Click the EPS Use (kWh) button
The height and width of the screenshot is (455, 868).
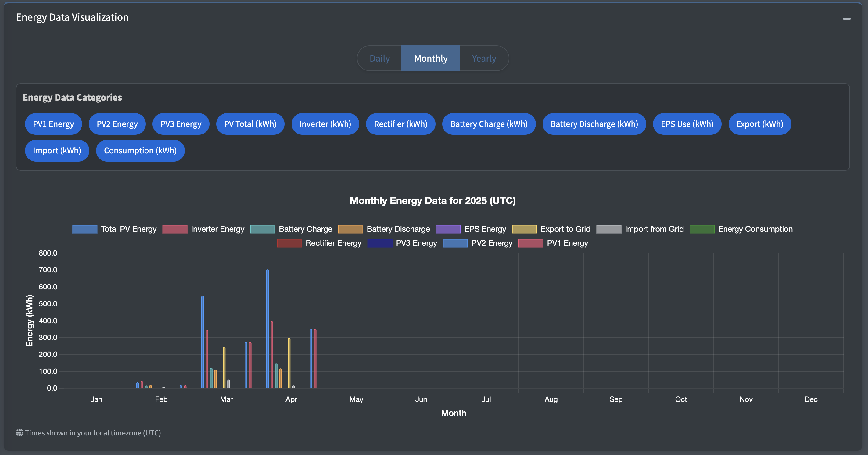pyautogui.click(x=687, y=124)
